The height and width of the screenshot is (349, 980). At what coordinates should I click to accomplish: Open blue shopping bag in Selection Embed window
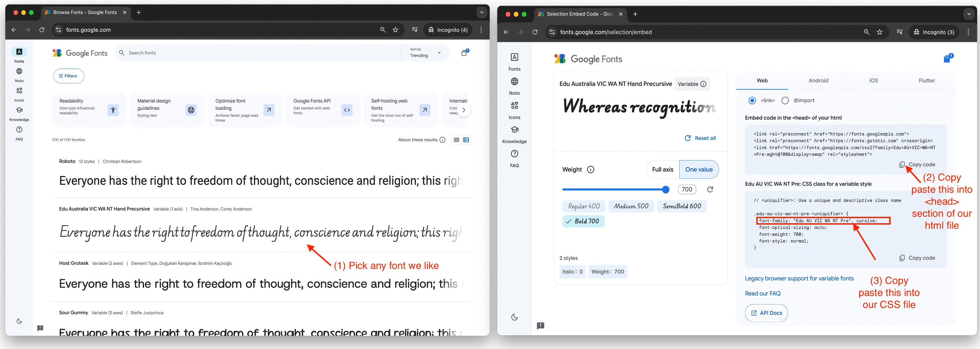948,58
